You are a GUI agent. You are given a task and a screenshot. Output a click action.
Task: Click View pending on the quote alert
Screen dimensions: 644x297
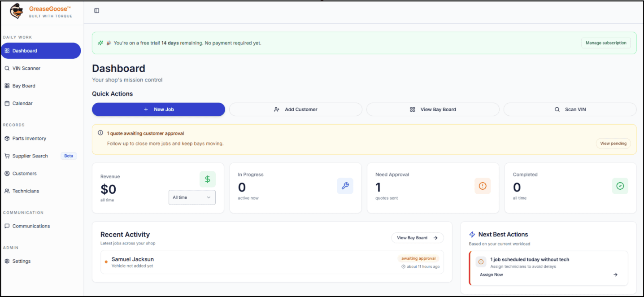point(613,143)
